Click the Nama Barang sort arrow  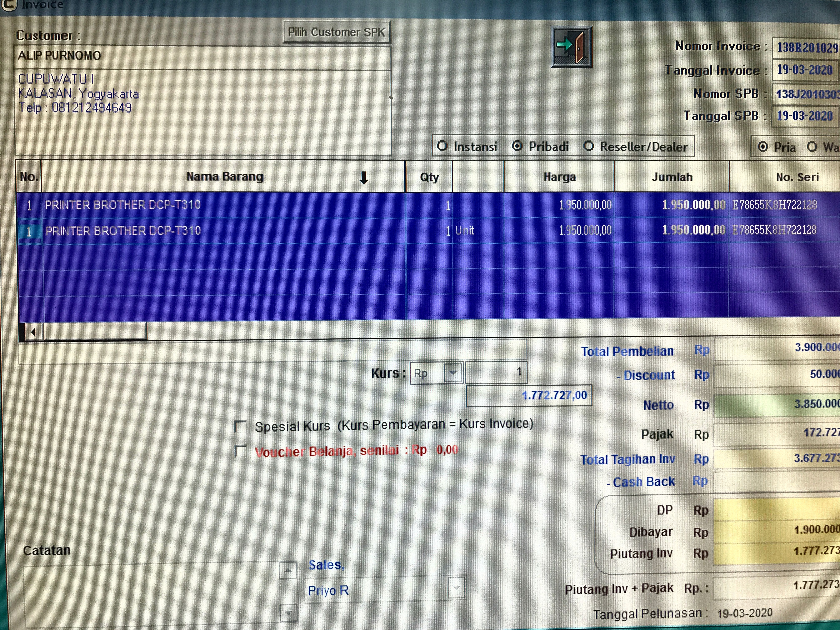coord(363,177)
